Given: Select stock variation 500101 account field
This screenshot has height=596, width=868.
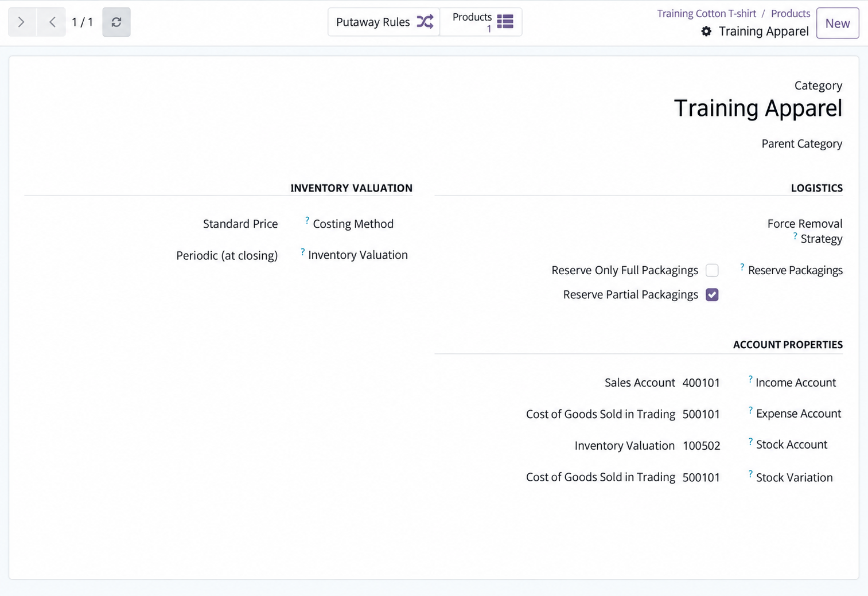Looking at the screenshot, I should point(623,477).
